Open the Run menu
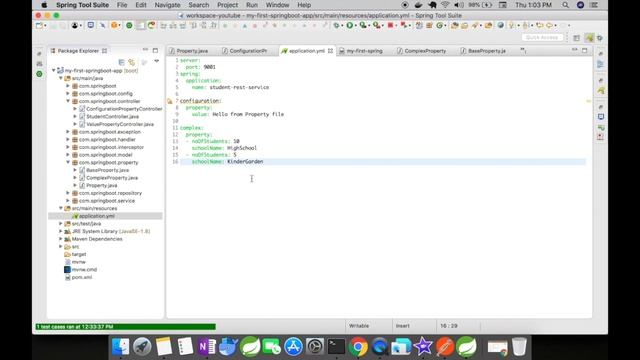Screen dimensions: 640x360 [x=252, y=5]
